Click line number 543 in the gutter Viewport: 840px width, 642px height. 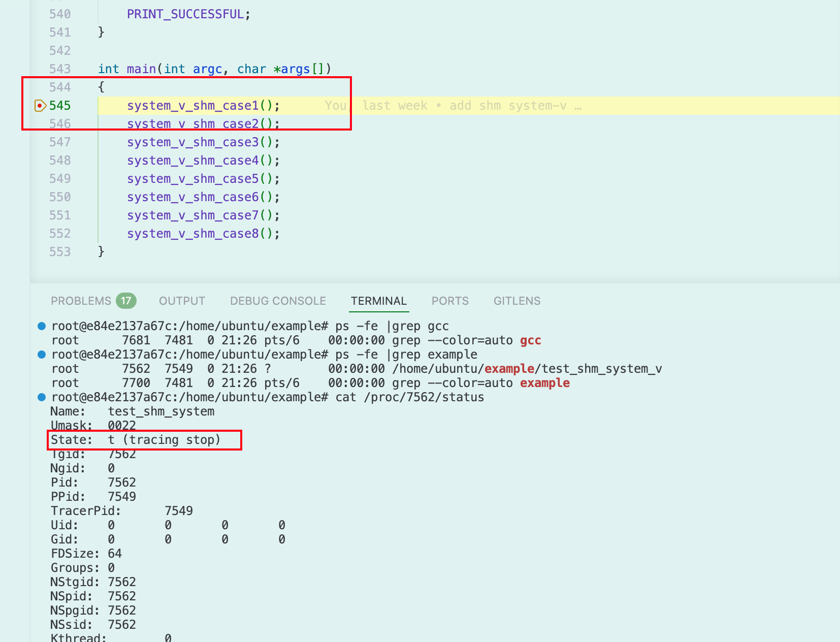(x=60, y=69)
